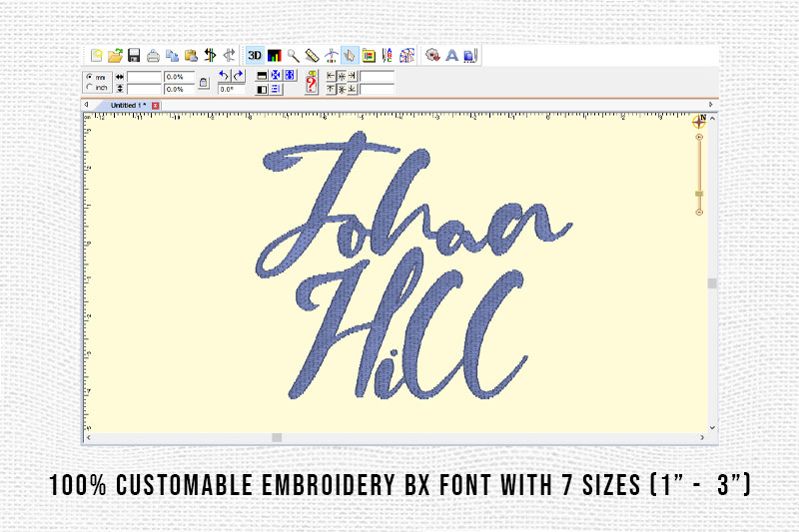Activate the hand pointer select tool
Viewport: 799px width, 532px height.
pos(350,56)
